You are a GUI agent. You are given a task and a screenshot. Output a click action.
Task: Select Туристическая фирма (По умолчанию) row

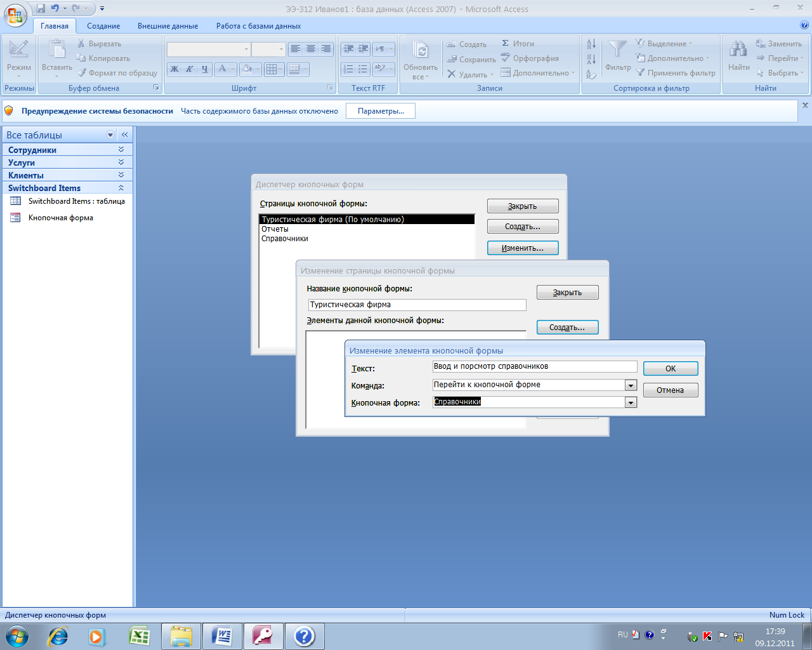point(367,220)
